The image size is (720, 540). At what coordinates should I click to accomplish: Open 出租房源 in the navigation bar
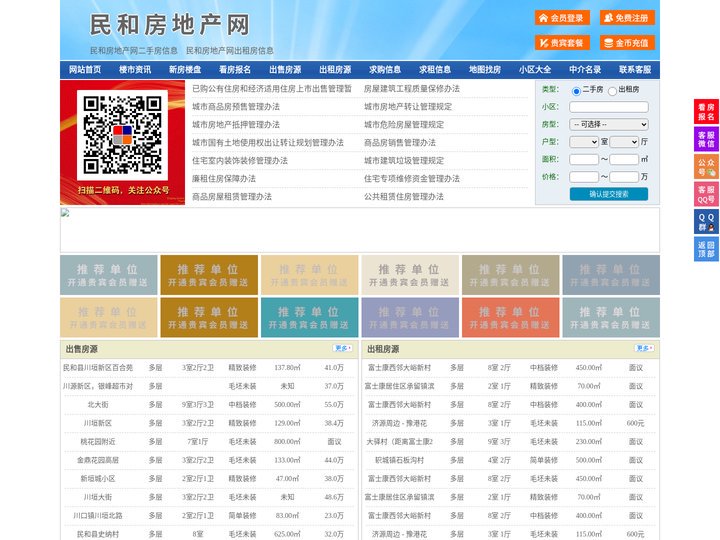[x=335, y=70]
